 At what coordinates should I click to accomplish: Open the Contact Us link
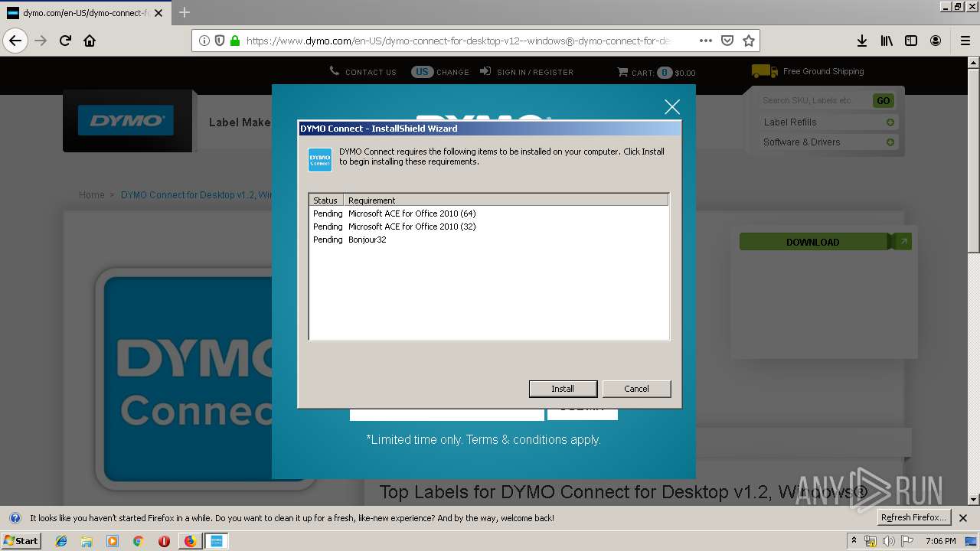click(363, 72)
